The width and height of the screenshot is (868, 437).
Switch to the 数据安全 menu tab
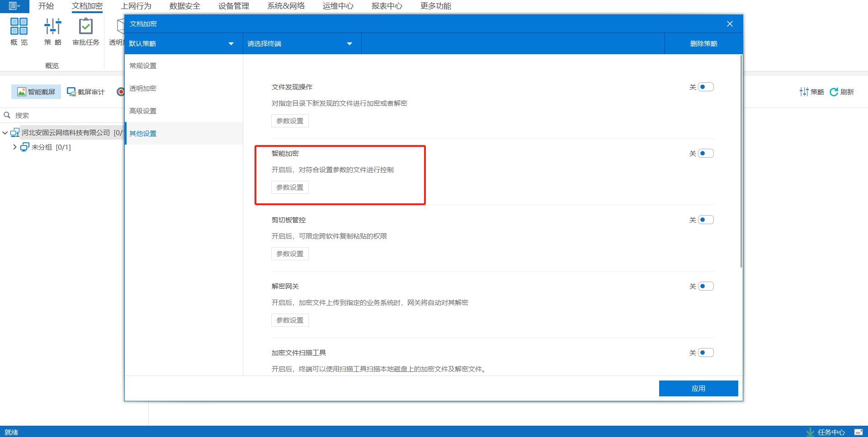184,6
